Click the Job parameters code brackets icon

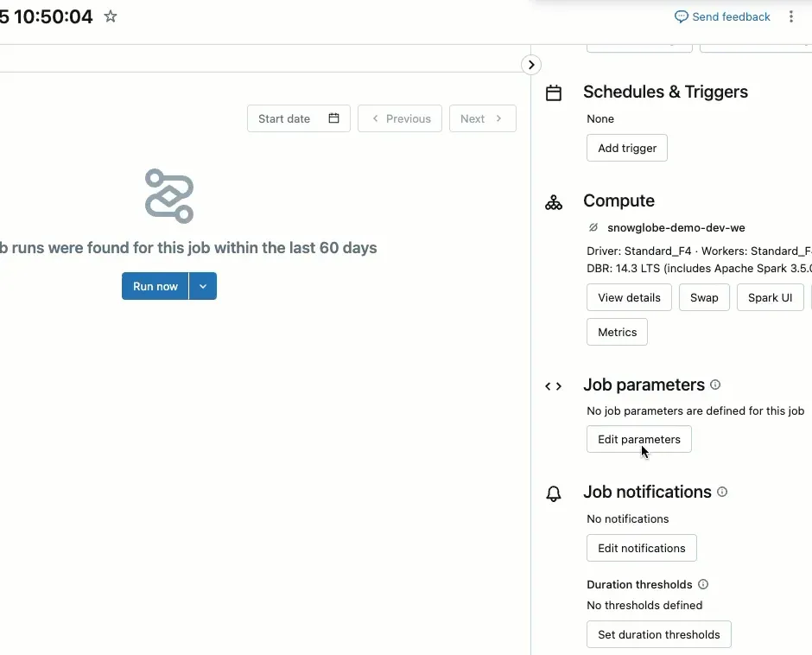click(553, 386)
